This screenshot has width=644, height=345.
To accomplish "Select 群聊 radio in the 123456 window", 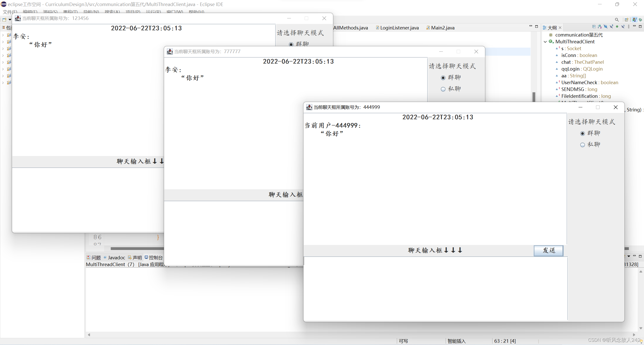I will coord(291,44).
